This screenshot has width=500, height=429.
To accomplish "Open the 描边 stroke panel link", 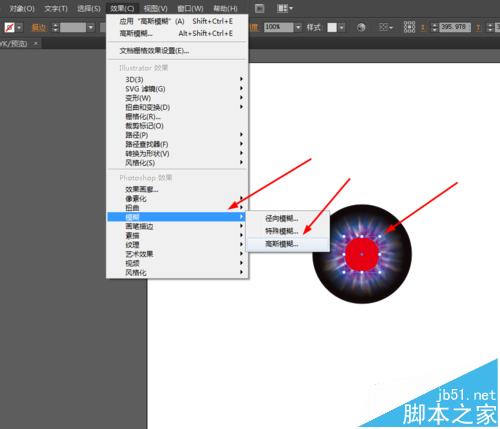I will click(39, 27).
